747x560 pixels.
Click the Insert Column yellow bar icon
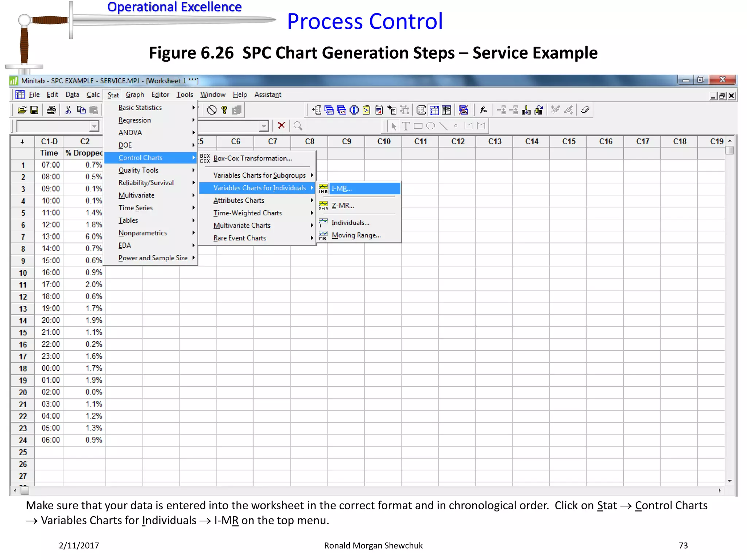click(x=526, y=110)
